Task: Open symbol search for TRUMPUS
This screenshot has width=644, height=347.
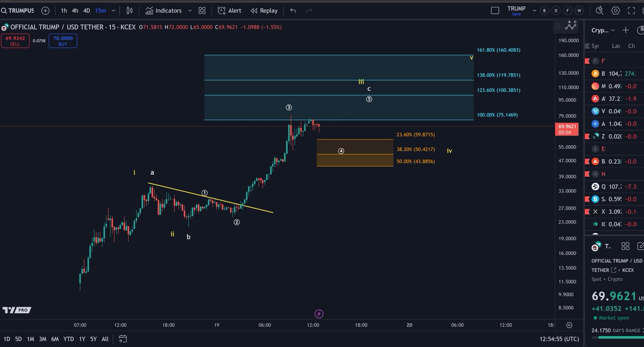Action: pos(19,10)
